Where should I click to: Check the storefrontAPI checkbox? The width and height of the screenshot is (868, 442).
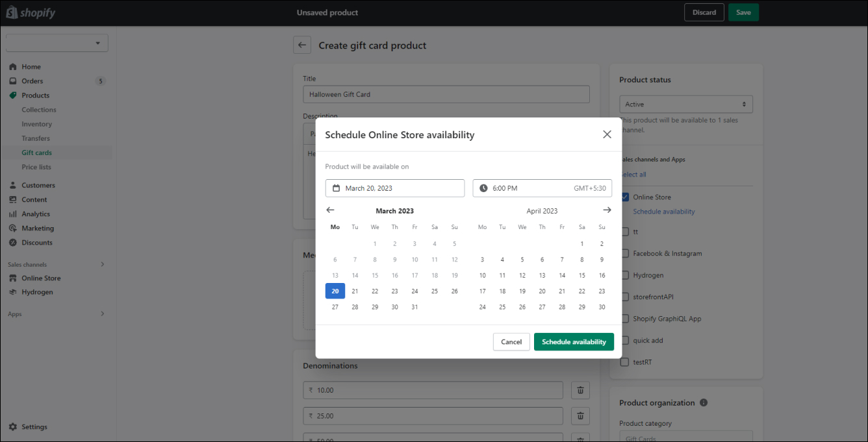625,297
